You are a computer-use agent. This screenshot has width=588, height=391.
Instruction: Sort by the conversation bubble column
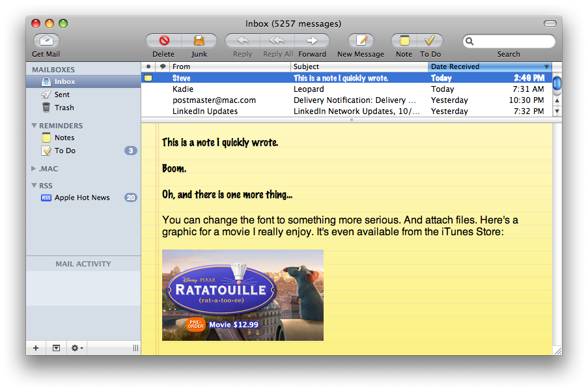tap(162, 66)
